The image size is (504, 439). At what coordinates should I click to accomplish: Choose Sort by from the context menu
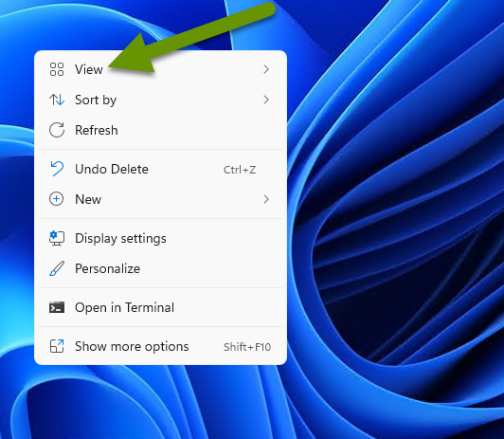pyautogui.click(x=160, y=100)
